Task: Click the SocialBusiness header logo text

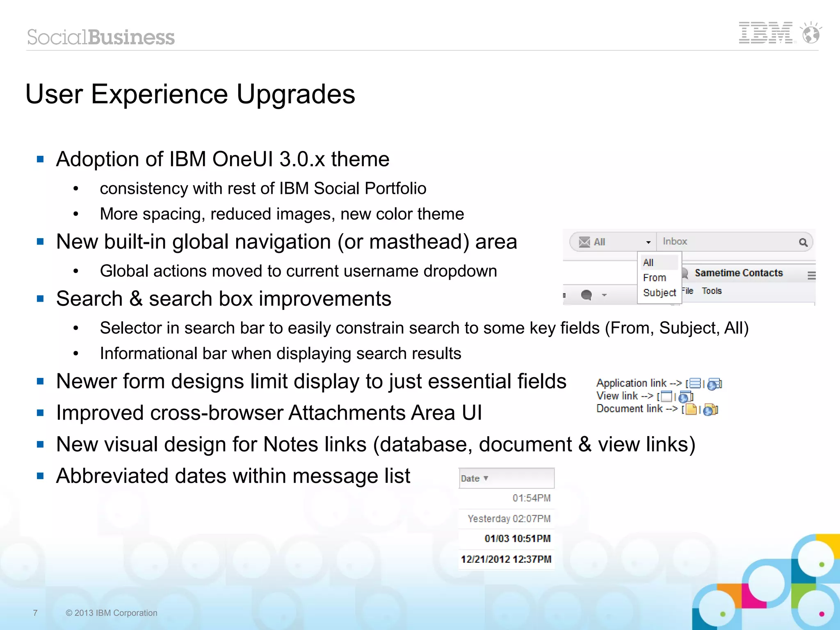Action: pyautogui.click(x=101, y=37)
